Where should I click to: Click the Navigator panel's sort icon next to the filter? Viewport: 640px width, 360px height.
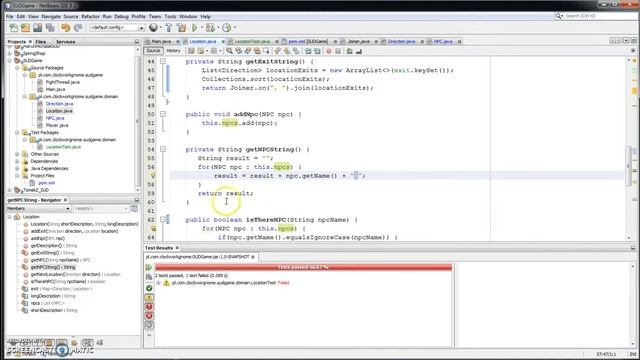coord(134,209)
